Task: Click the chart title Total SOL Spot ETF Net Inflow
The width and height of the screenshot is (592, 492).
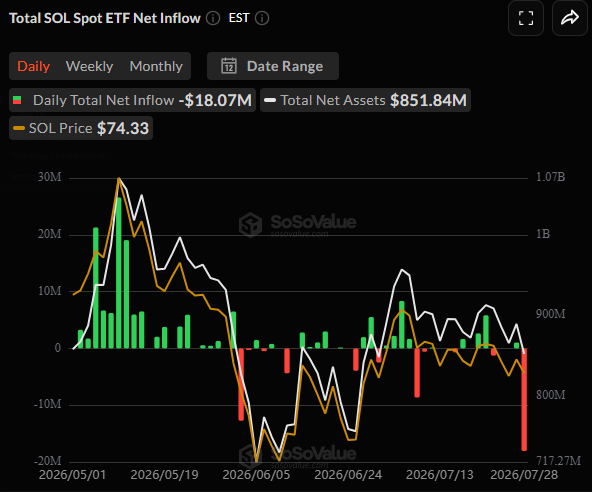Action: [x=105, y=18]
